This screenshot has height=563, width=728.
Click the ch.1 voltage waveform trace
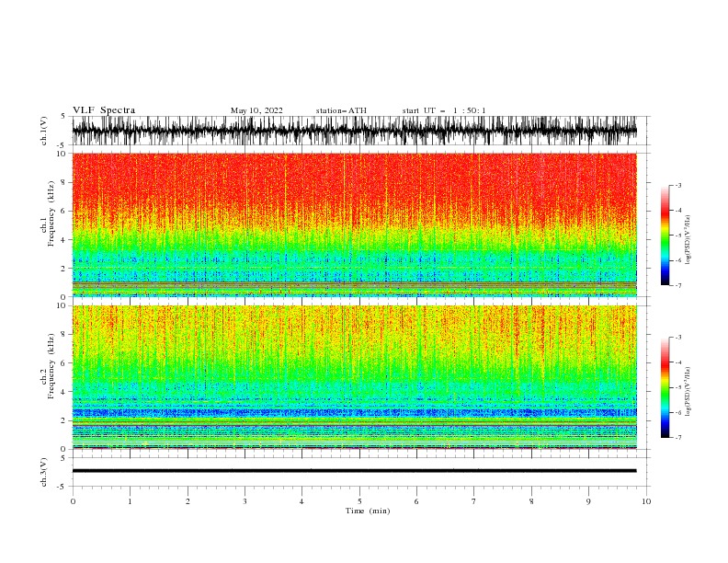click(354, 131)
